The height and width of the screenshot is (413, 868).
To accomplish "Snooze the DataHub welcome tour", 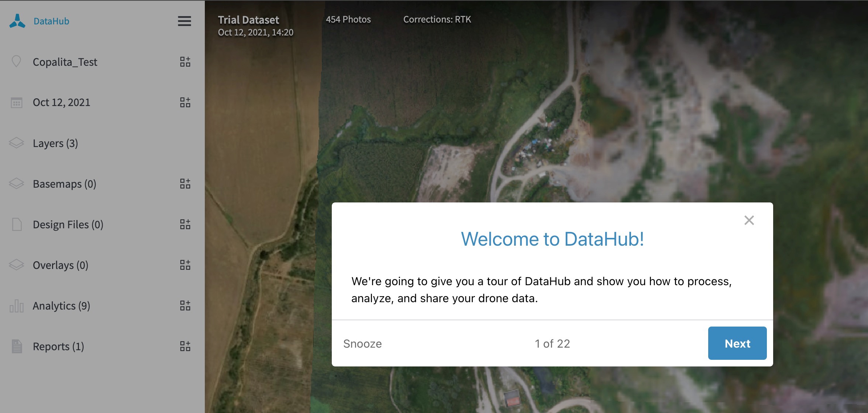I will (362, 344).
